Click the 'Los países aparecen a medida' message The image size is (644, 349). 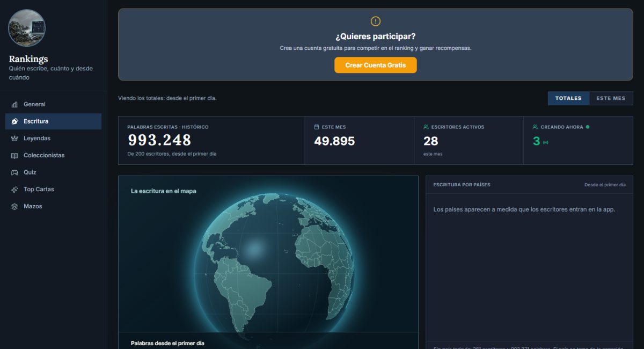pyautogui.click(x=524, y=209)
